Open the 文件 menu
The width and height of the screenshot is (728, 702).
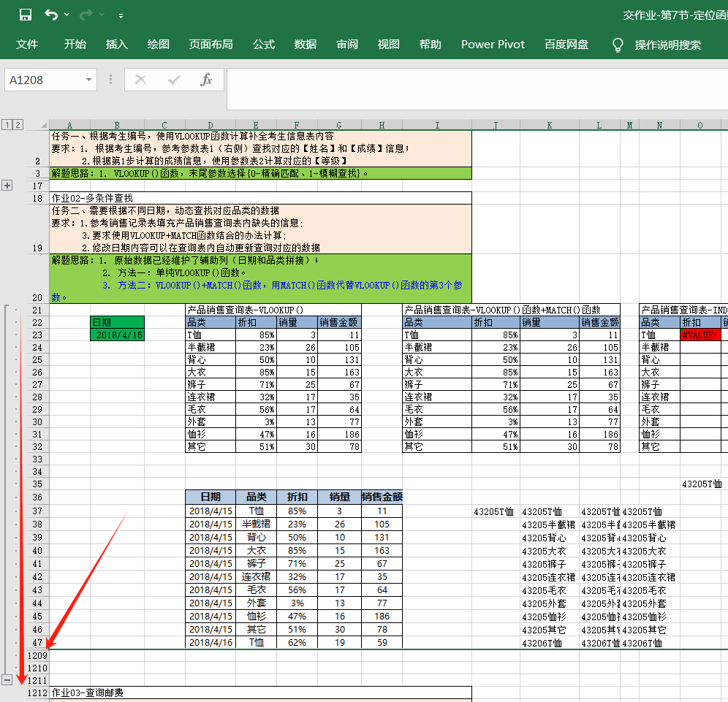27,45
